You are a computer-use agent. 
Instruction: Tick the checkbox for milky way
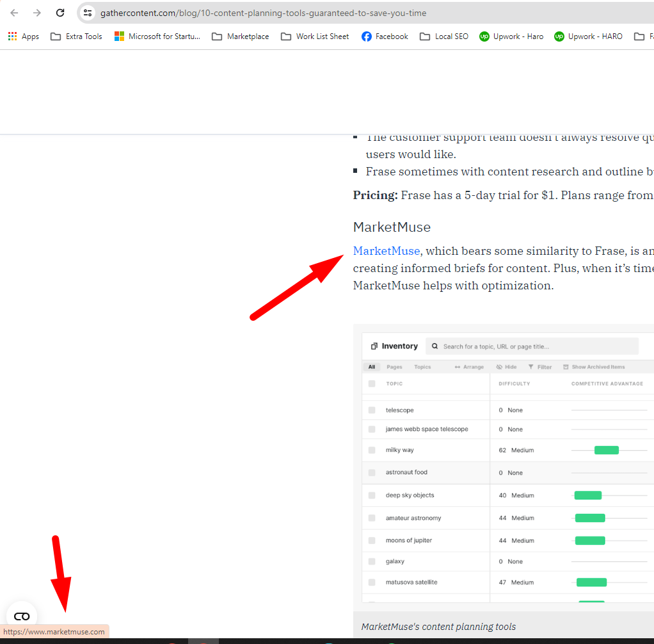point(372,450)
